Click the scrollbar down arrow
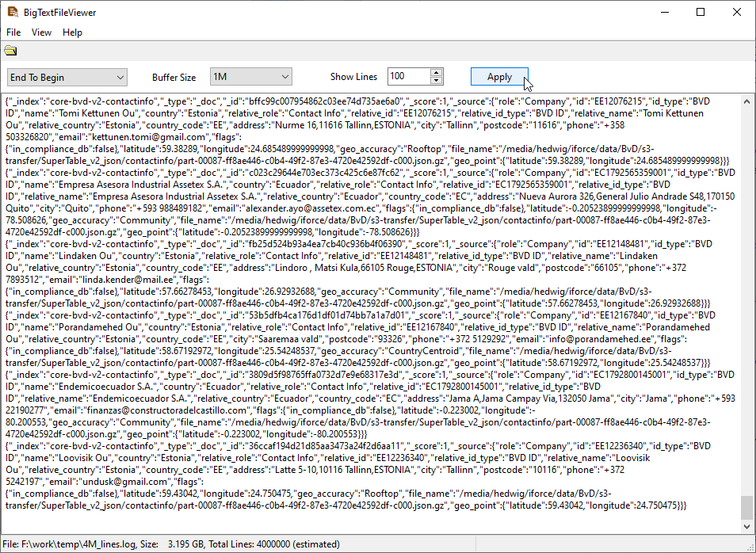The image size is (756, 553). 746,527
